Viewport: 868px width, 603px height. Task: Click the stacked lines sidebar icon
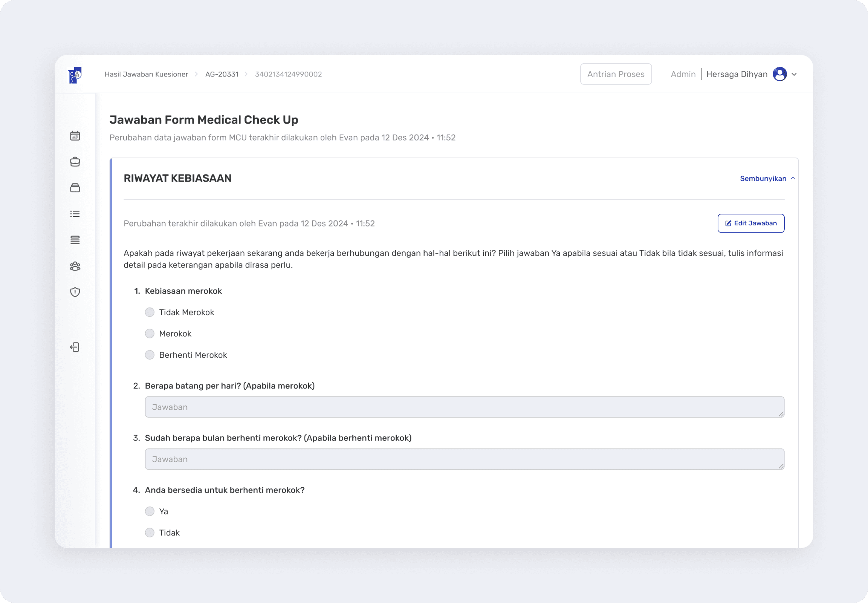(x=75, y=240)
